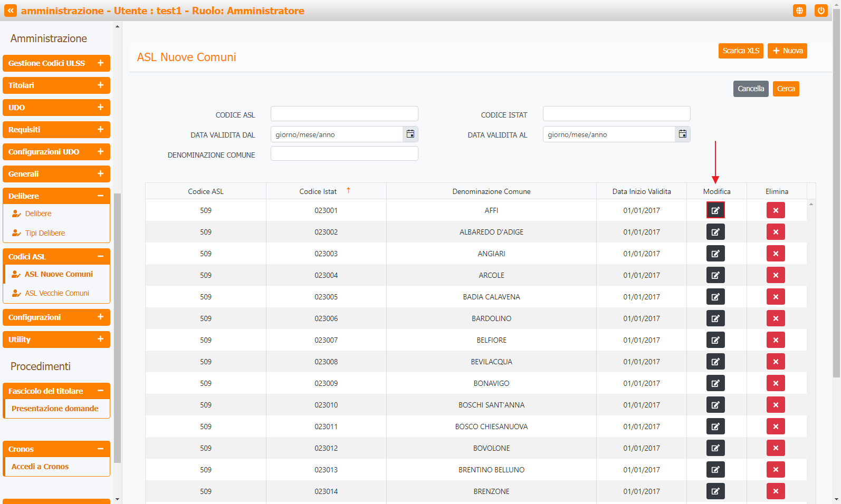Click the edit icon for AFFI row
The height and width of the screenshot is (504, 841).
click(x=715, y=210)
